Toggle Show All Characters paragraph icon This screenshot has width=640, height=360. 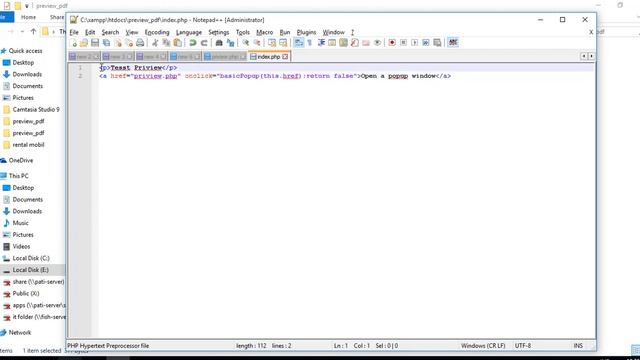click(309, 43)
